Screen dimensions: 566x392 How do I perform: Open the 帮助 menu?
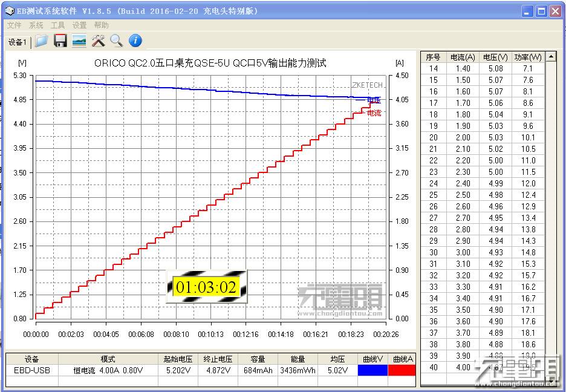102,25
